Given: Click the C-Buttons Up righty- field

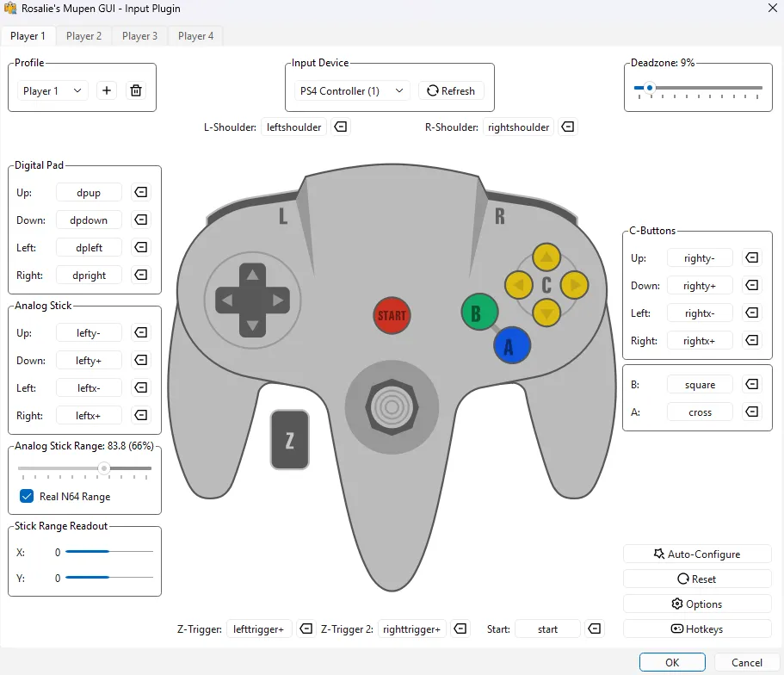Looking at the screenshot, I should coord(700,258).
